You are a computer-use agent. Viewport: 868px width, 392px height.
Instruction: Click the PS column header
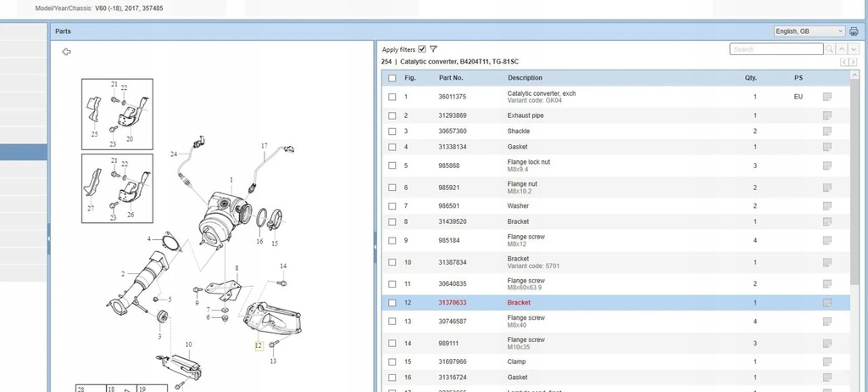point(798,78)
